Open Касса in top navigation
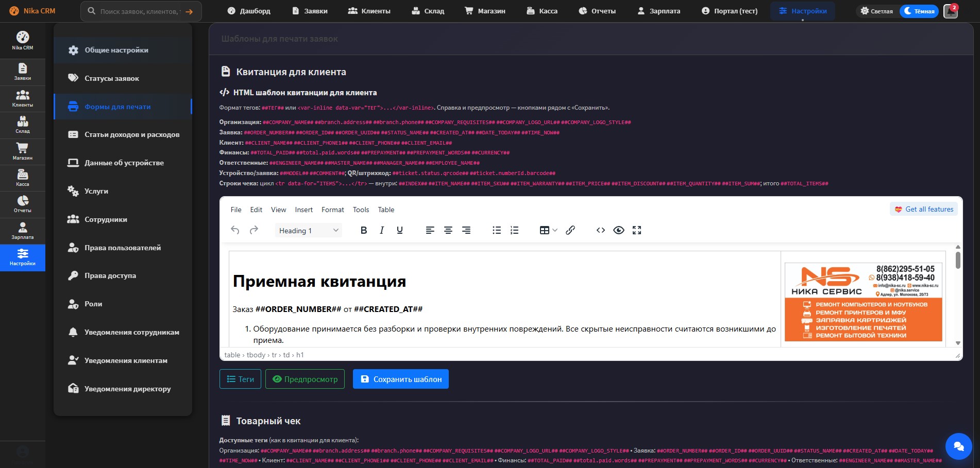 [542, 11]
